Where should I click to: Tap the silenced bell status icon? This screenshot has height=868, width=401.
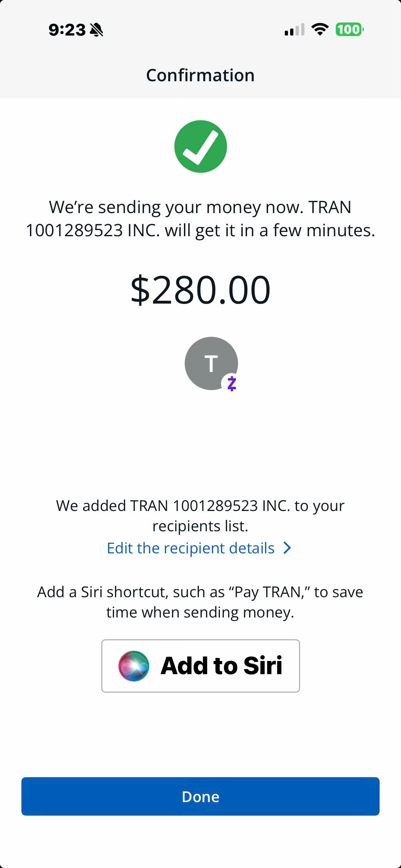click(x=96, y=30)
